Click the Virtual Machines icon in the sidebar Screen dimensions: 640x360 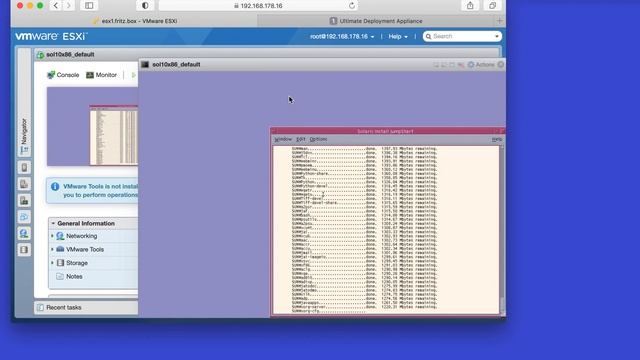[24, 217]
